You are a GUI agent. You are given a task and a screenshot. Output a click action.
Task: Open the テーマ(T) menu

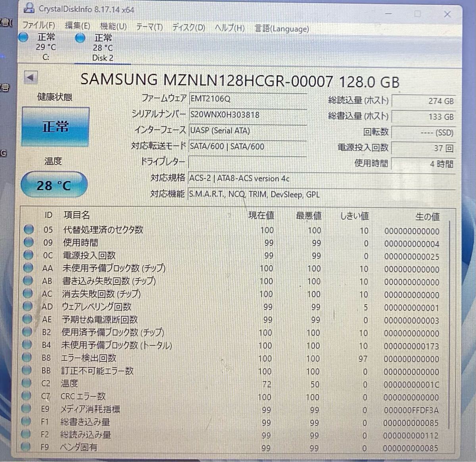click(149, 27)
